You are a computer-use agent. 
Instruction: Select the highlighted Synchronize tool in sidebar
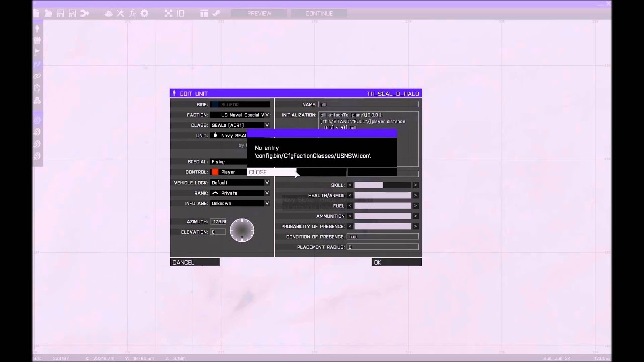(37, 64)
